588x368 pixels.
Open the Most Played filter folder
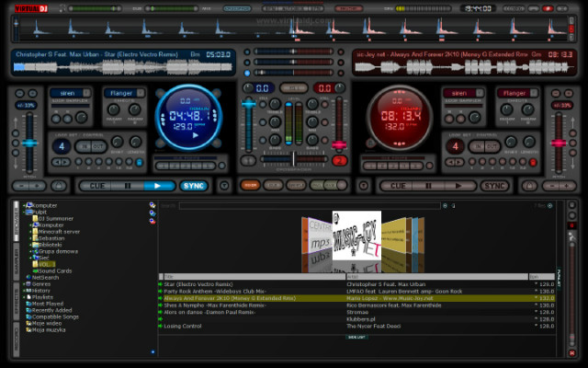click(x=45, y=304)
